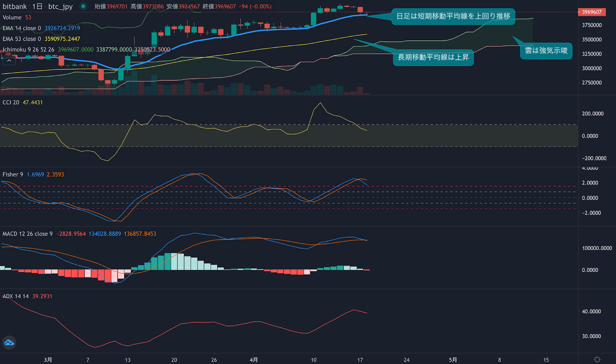Select the CCI 20 indicator label
Viewport: 616px width, 364px height.
pos(12,102)
